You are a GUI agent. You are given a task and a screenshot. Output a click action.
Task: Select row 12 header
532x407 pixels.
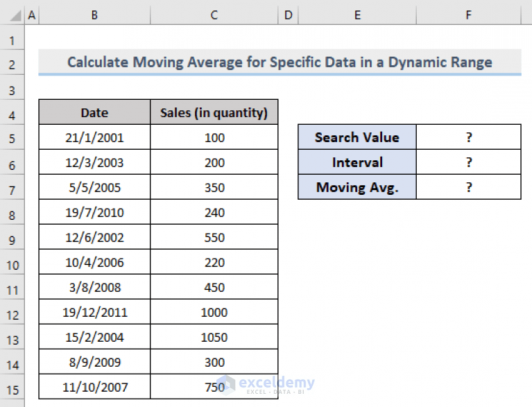tap(12, 312)
